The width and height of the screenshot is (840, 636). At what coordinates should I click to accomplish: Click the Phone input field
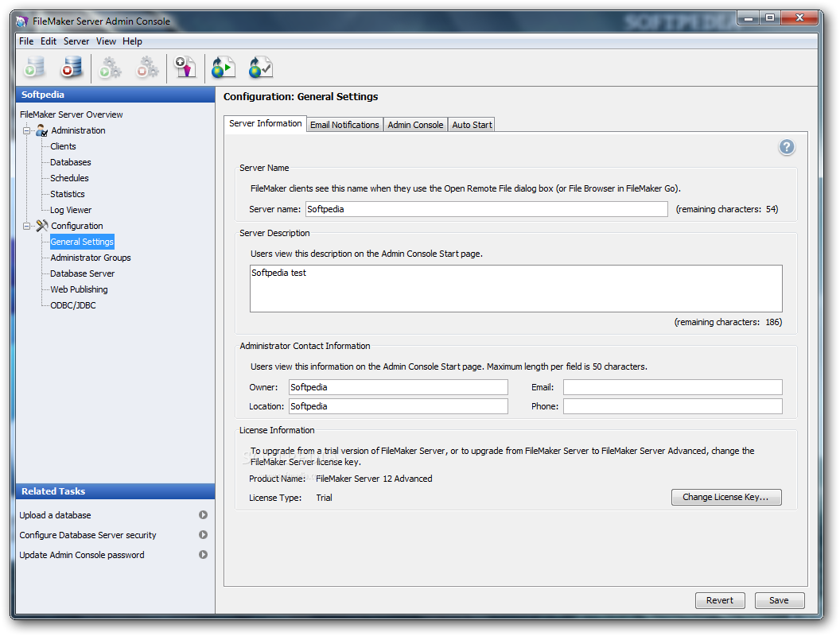673,406
